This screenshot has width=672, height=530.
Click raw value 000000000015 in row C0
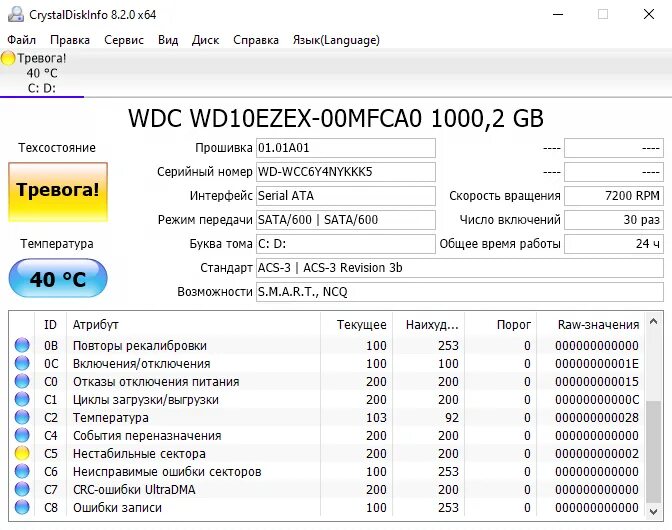point(597,381)
